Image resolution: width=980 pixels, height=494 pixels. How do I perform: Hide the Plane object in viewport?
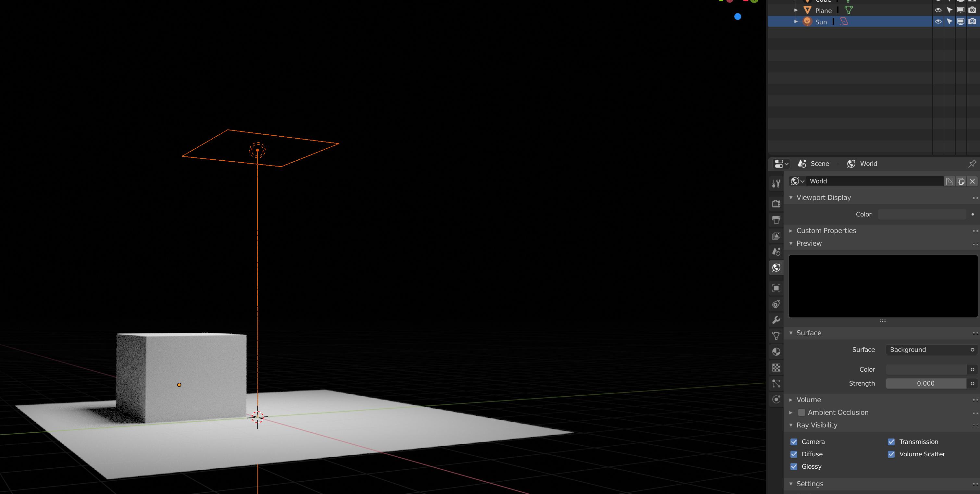pyautogui.click(x=938, y=10)
